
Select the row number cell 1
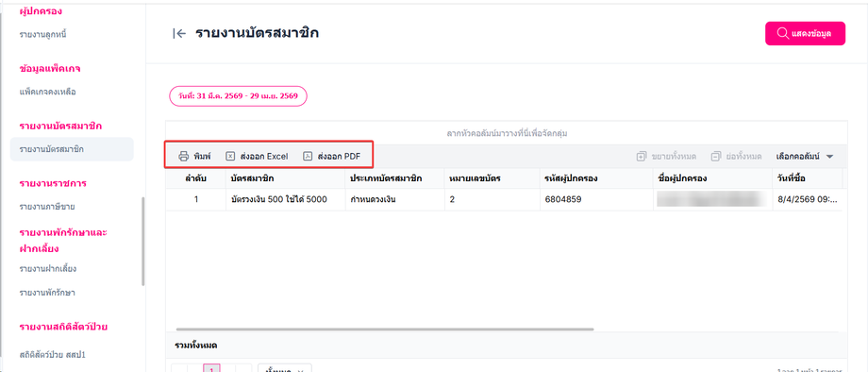click(195, 200)
